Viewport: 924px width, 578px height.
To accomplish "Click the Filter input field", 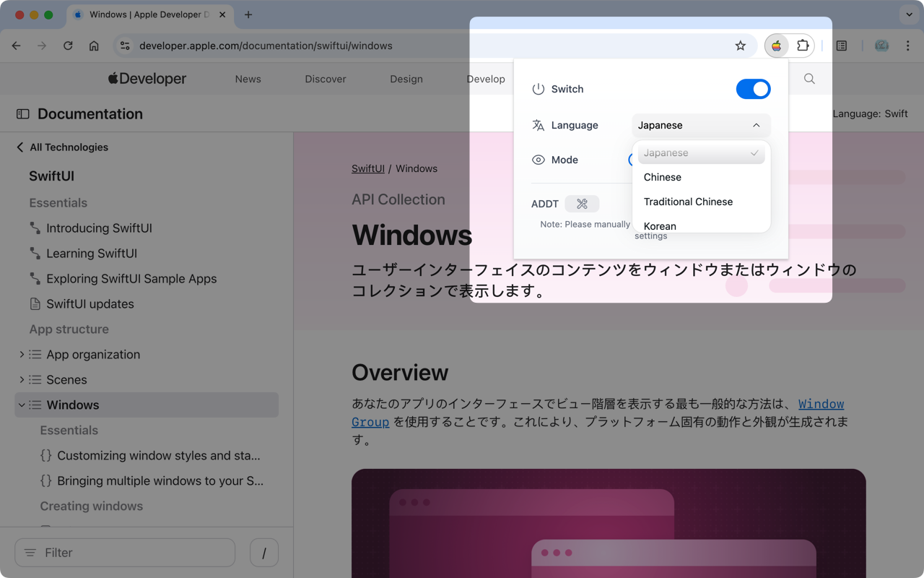I will (x=125, y=553).
